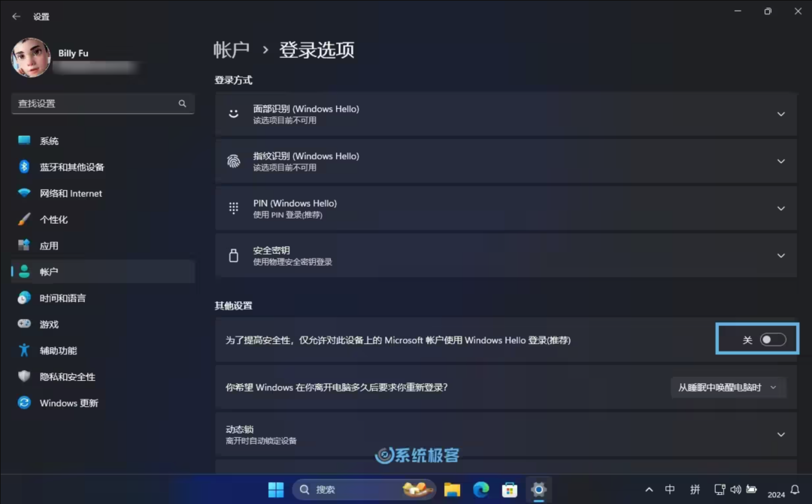The width and height of the screenshot is (812, 504).
Task: Open 游戏 settings category
Action: coord(102,324)
